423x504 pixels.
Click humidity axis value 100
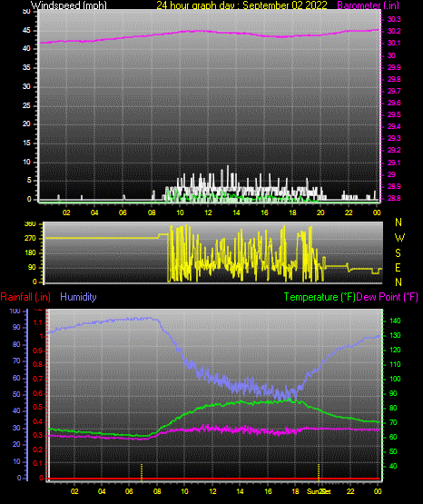[x=15, y=311]
